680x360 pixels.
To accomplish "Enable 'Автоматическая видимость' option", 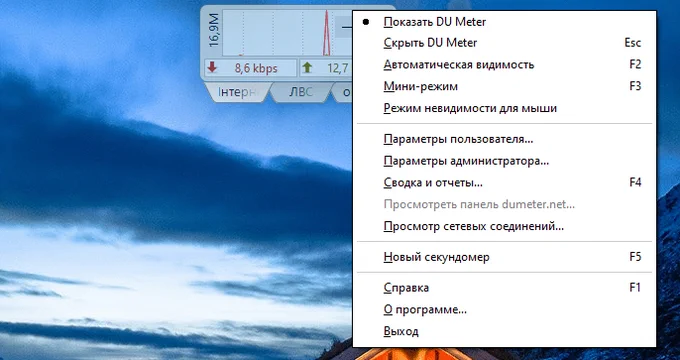I will (504, 65).
